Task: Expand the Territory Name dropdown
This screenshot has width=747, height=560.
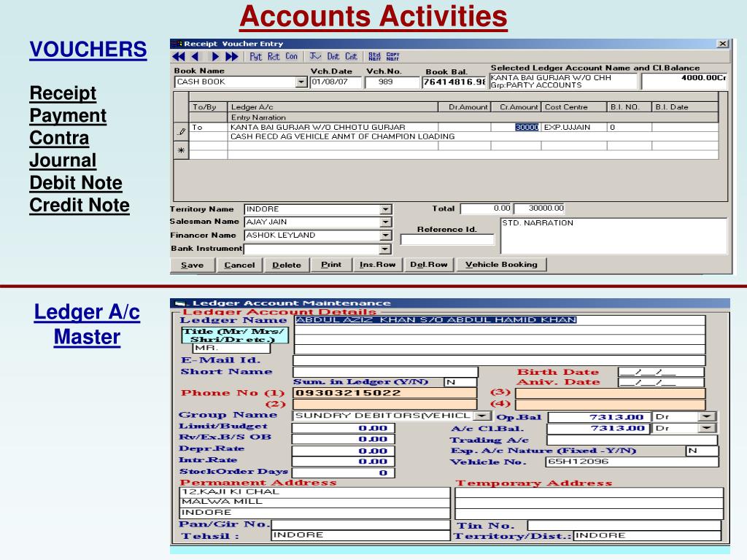Action: point(386,209)
